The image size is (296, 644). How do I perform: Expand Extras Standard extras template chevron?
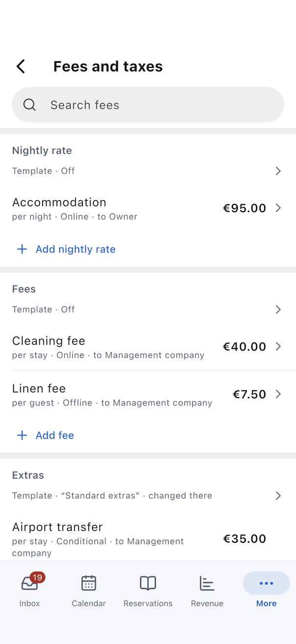pos(278,496)
